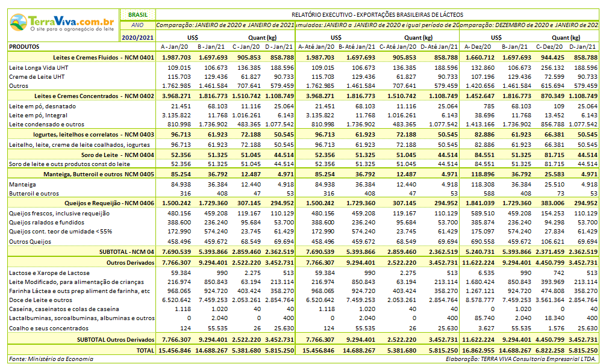The image size is (600, 364).
Task: Click the Outros Queijos row label
Action: 30,242
